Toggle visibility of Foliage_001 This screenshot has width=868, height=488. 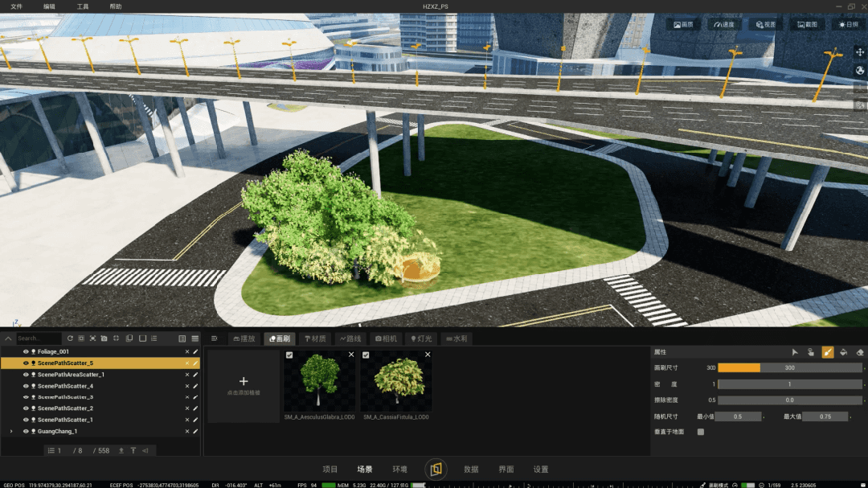point(26,352)
